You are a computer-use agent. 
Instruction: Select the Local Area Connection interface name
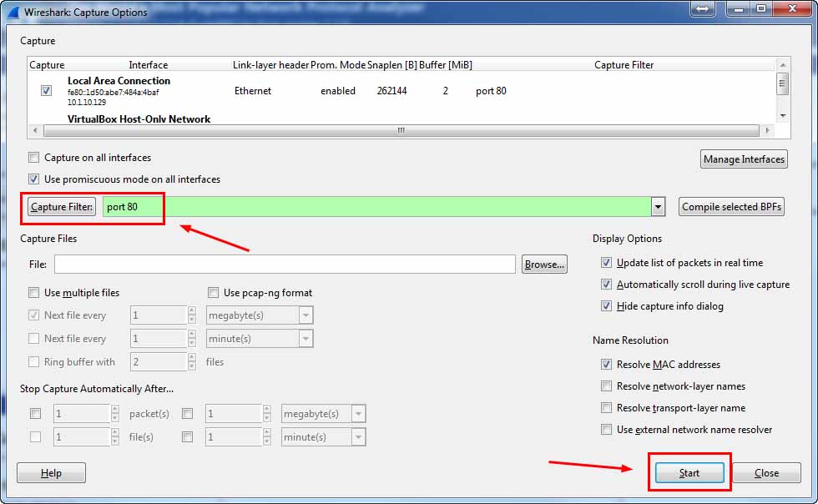[x=119, y=81]
